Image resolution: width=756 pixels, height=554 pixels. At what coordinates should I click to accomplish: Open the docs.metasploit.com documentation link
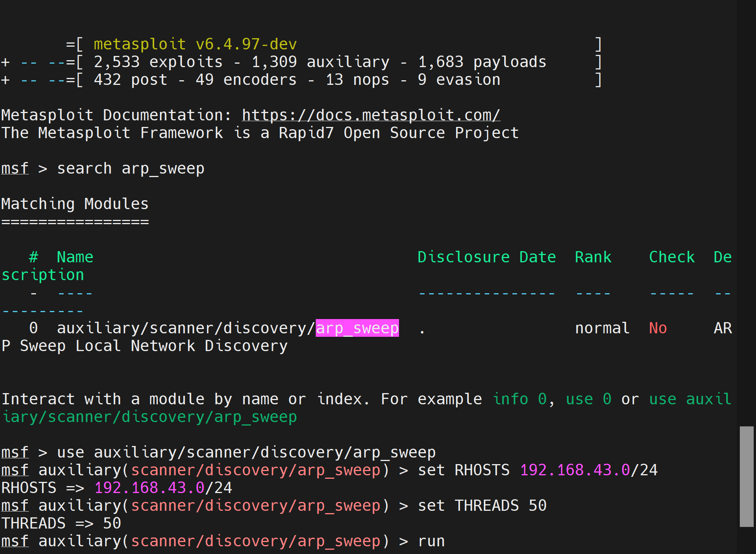371,115
